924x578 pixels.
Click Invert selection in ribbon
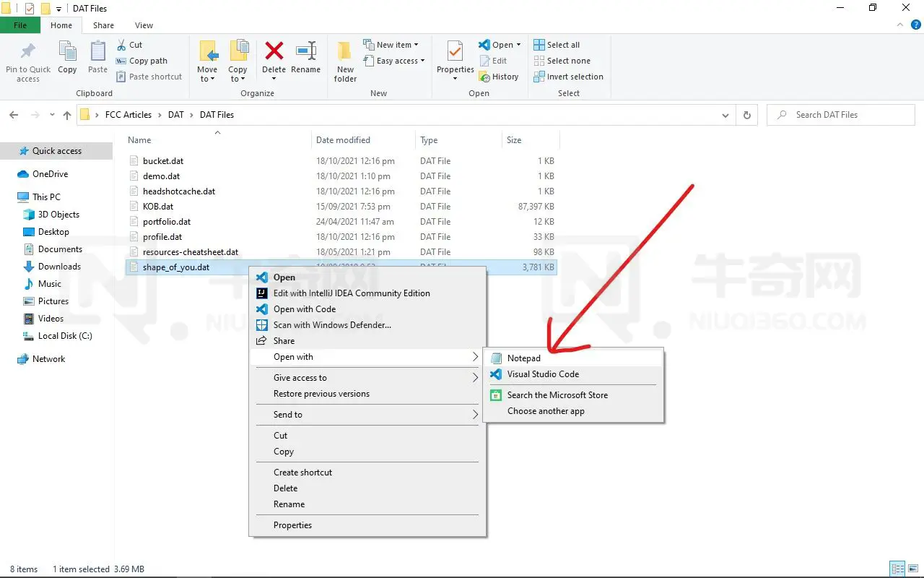(x=568, y=77)
